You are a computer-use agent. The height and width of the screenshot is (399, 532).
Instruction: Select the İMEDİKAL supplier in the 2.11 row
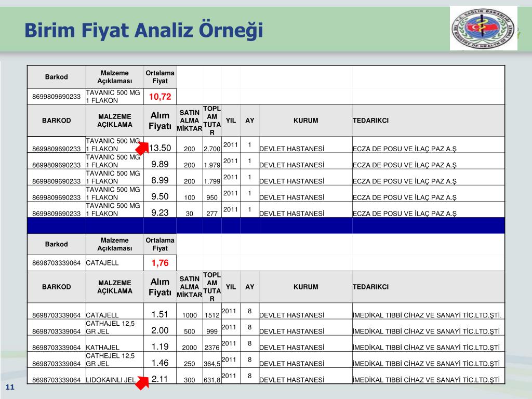click(427, 380)
